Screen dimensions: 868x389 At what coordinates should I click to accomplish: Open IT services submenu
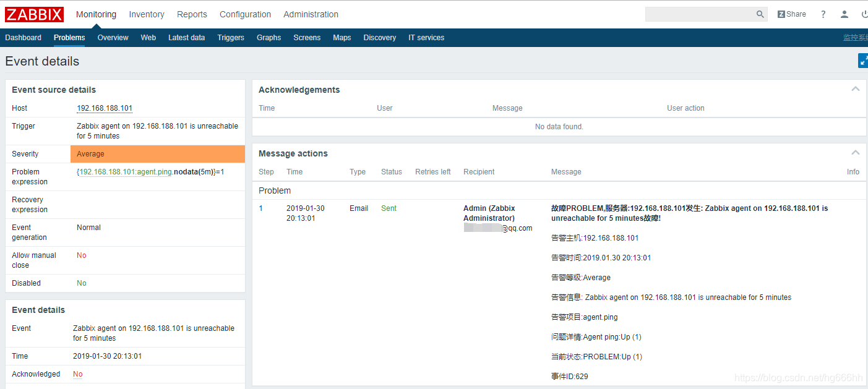click(426, 38)
